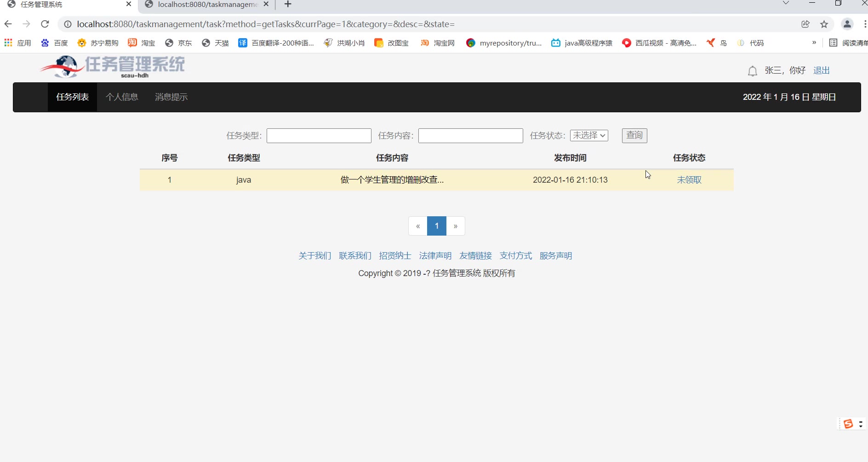Click the browser address bar URL
Viewport: 868px width, 462px height.
[266, 24]
